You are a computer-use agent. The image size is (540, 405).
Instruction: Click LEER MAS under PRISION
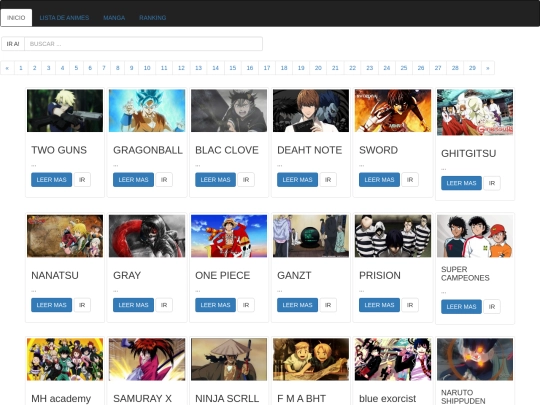[x=379, y=305]
